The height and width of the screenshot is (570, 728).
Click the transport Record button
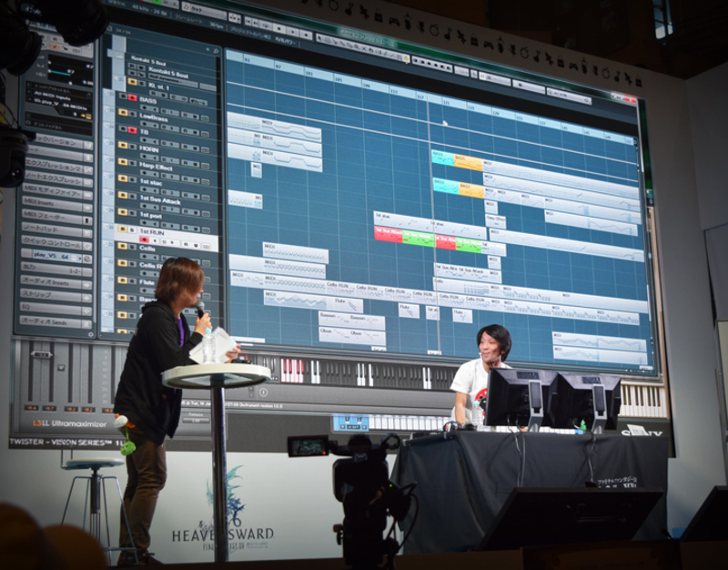pyautogui.click(x=306, y=33)
